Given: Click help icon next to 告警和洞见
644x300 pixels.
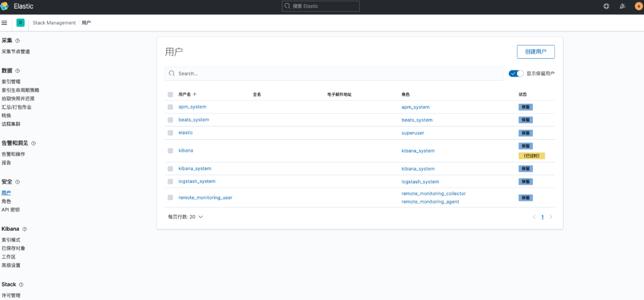Looking at the screenshot, I should click(33, 143).
